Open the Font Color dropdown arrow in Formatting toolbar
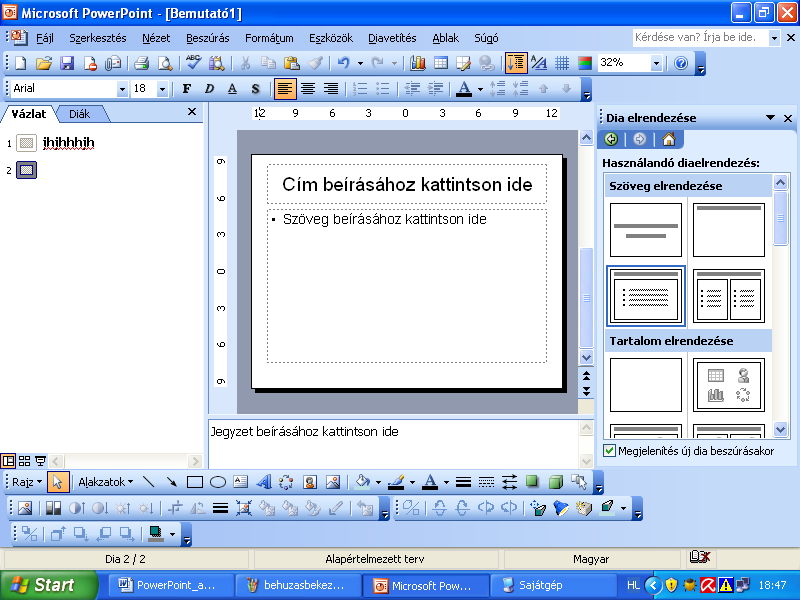800x600 pixels. 480,89
